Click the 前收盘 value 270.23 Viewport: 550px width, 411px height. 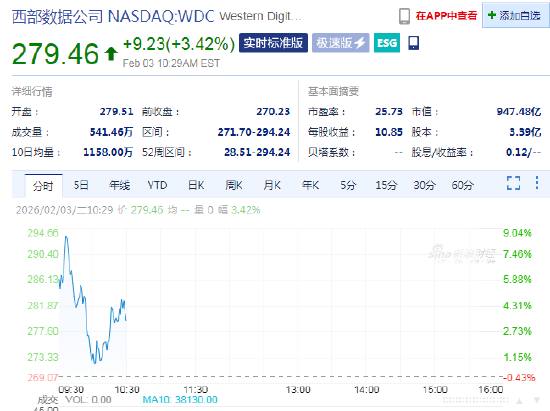(x=273, y=112)
